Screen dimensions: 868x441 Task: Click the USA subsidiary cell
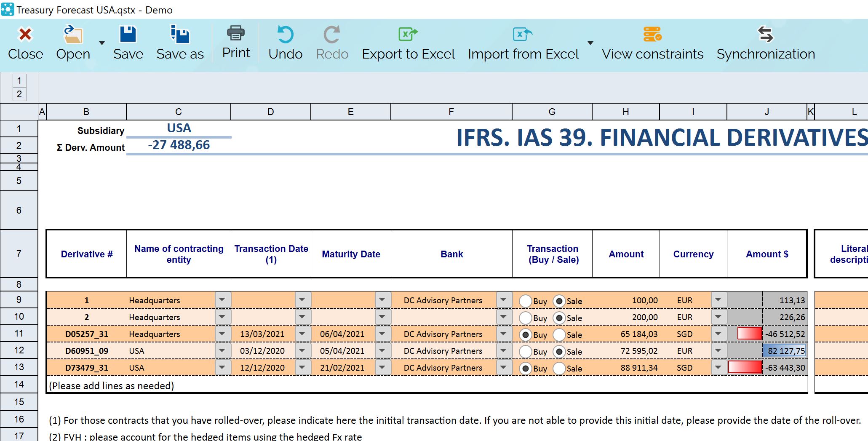coord(179,128)
